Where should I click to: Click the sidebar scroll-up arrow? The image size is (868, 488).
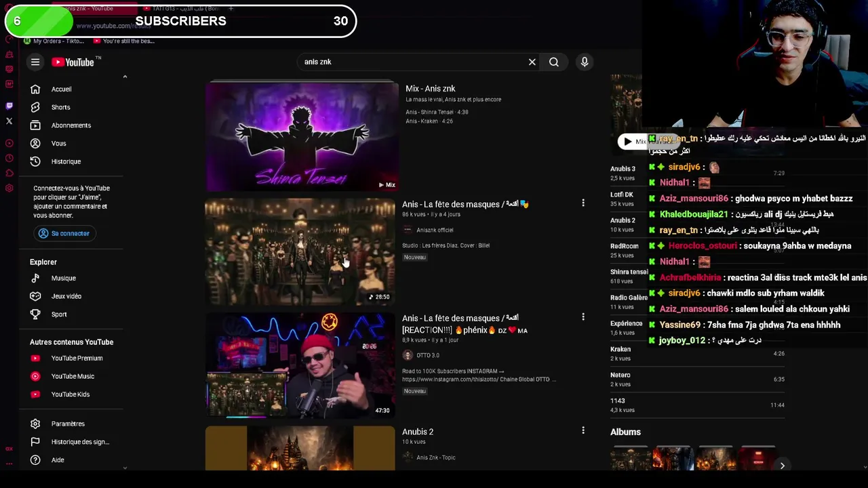(x=125, y=77)
